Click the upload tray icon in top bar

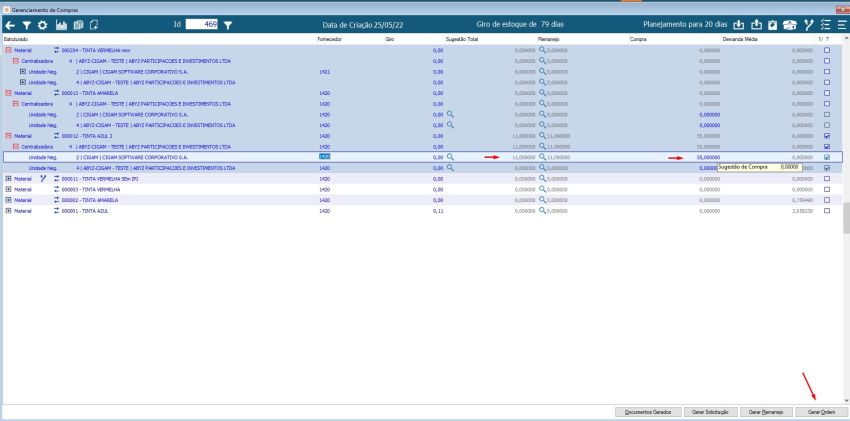[757, 25]
